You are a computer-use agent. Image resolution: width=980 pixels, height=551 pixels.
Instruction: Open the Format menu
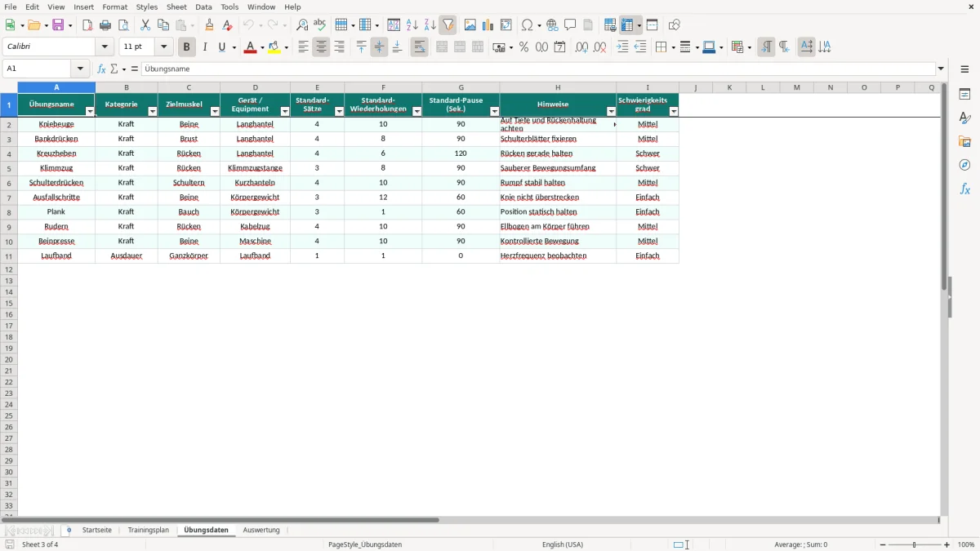click(x=115, y=7)
